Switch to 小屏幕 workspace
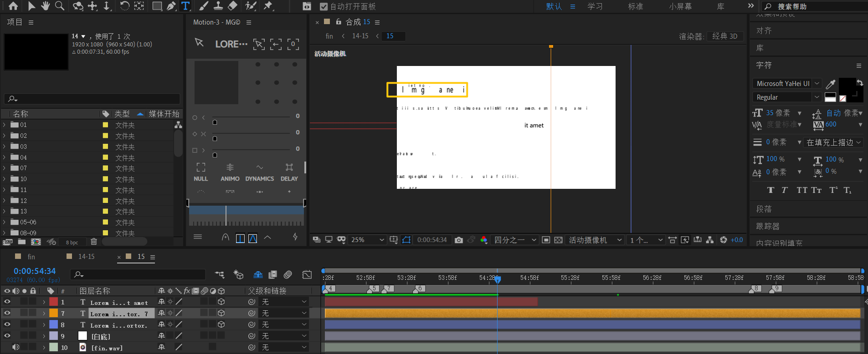The height and width of the screenshot is (354, 868). (680, 6)
